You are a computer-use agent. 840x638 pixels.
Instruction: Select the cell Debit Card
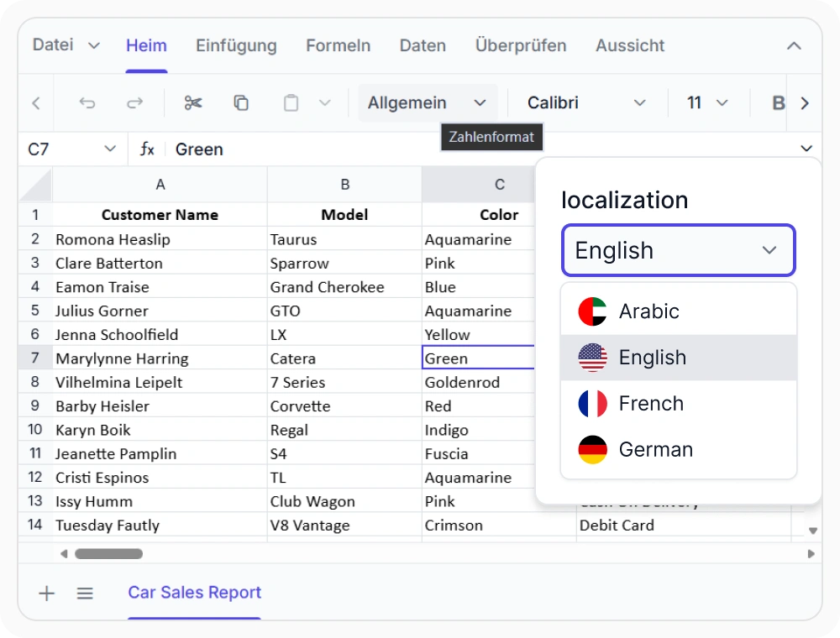click(x=684, y=525)
